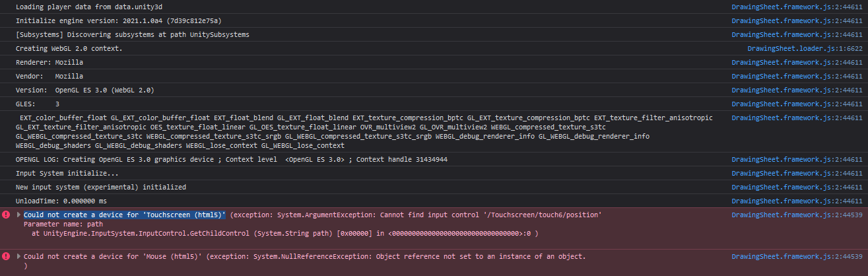Click the highlighted 'Touchscreen (html5)' error text
Viewport: 868px width, 276px height.
125,215
